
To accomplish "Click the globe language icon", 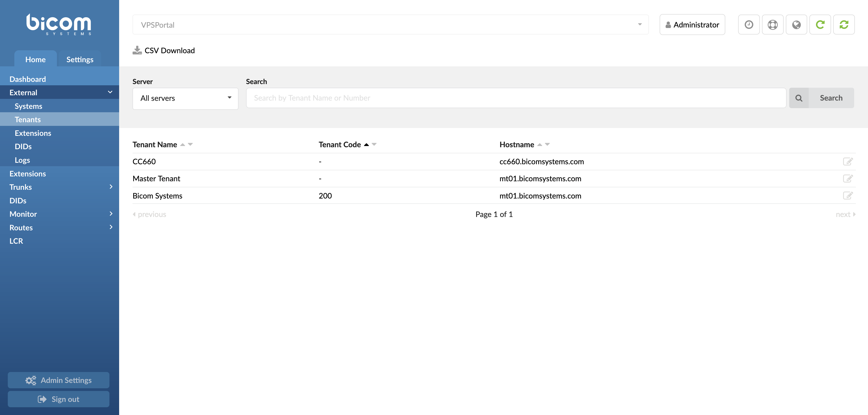I will [x=796, y=25].
